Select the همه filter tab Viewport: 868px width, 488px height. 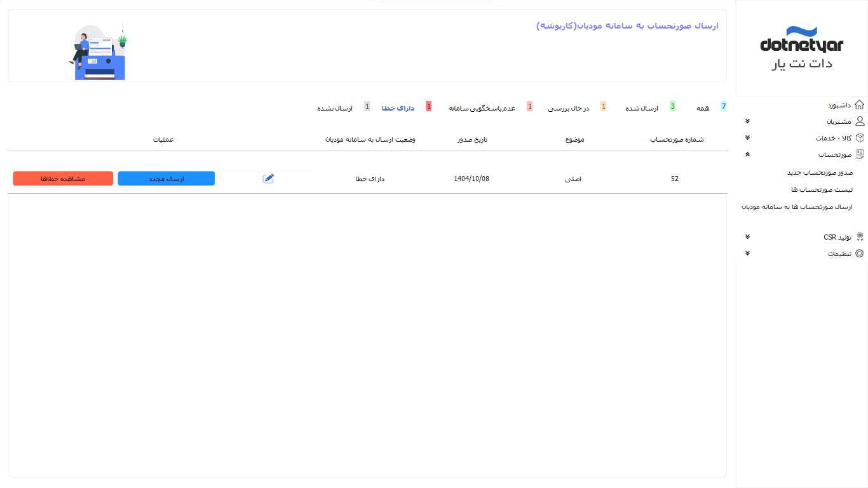[x=703, y=109]
